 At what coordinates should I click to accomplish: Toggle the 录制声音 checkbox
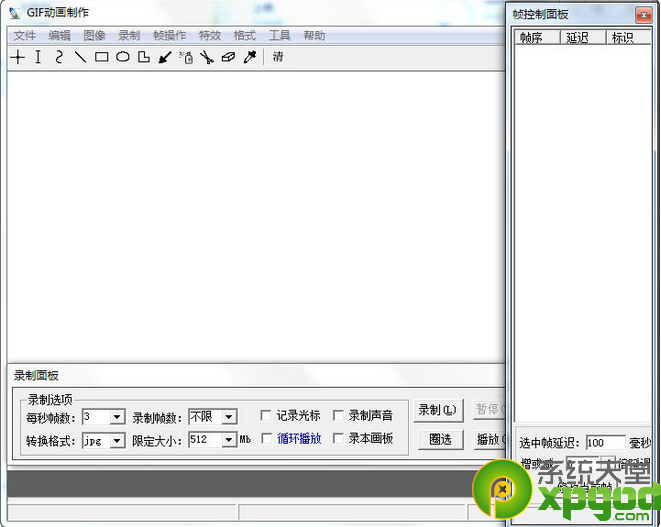[x=339, y=416]
